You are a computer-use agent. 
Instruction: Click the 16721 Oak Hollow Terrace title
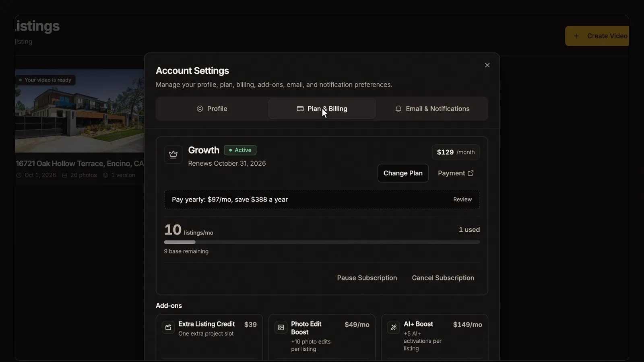tap(80, 163)
